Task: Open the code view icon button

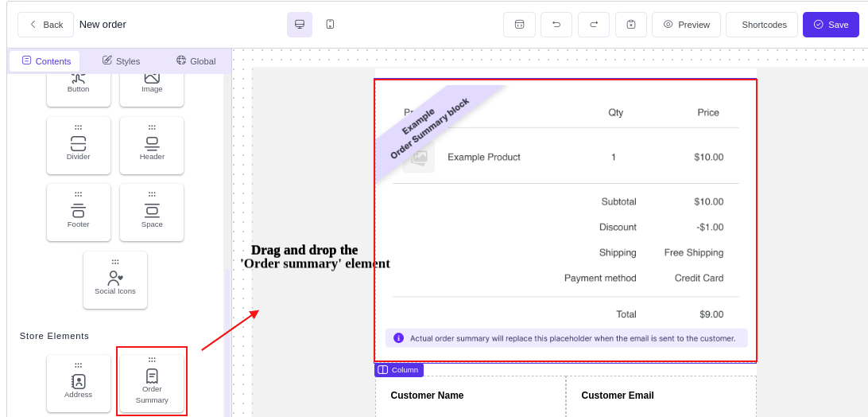Action: pos(519,25)
